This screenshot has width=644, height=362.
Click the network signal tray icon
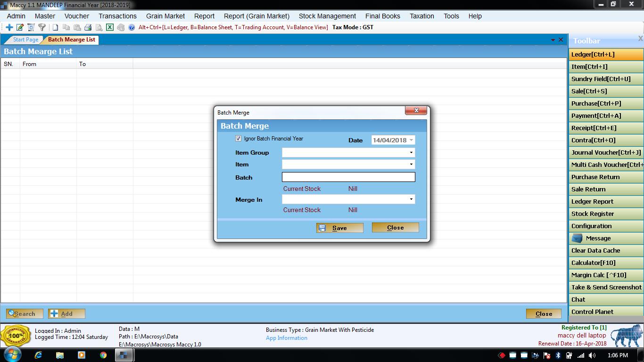click(581, 355)
